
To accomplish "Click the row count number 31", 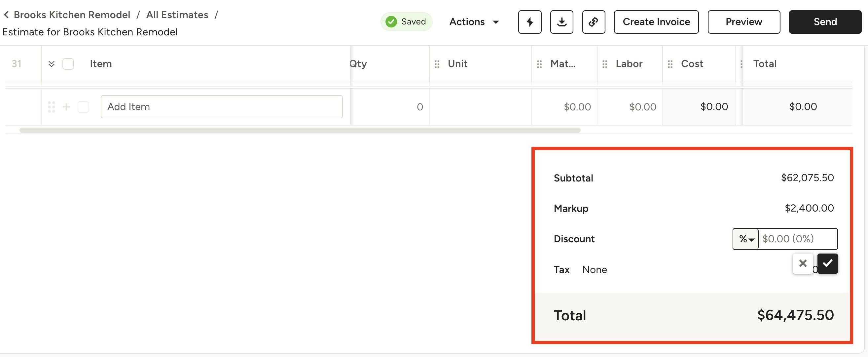I will tap(17, 64).
